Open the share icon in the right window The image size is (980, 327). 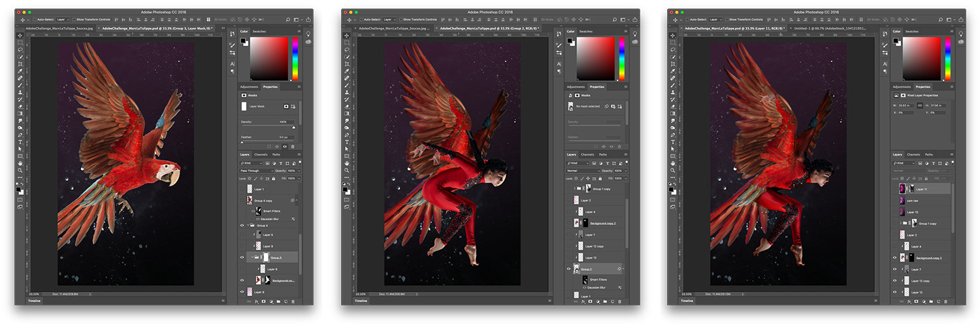[x=960, y=19]
